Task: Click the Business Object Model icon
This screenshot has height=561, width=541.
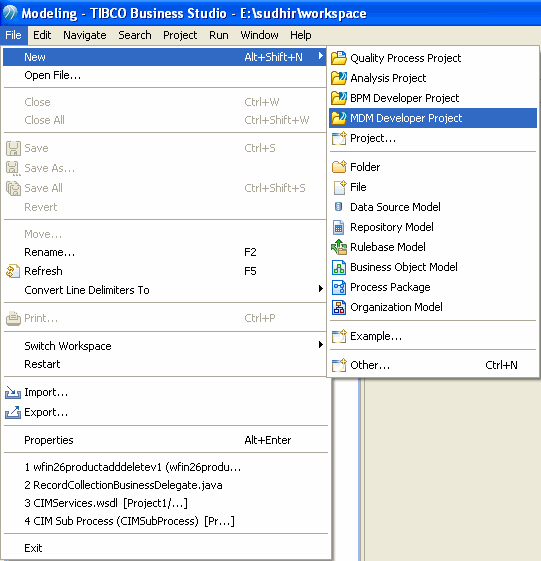Action: point(339,267)
